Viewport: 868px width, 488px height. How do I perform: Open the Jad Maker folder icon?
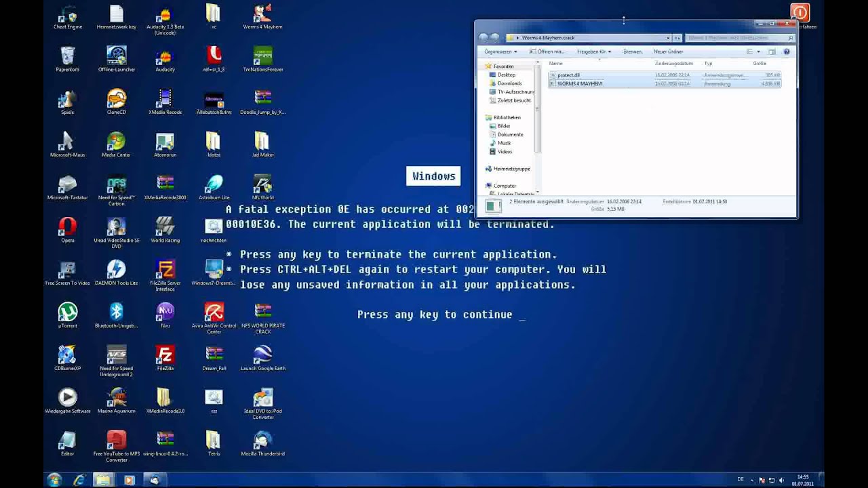[262, 145]
